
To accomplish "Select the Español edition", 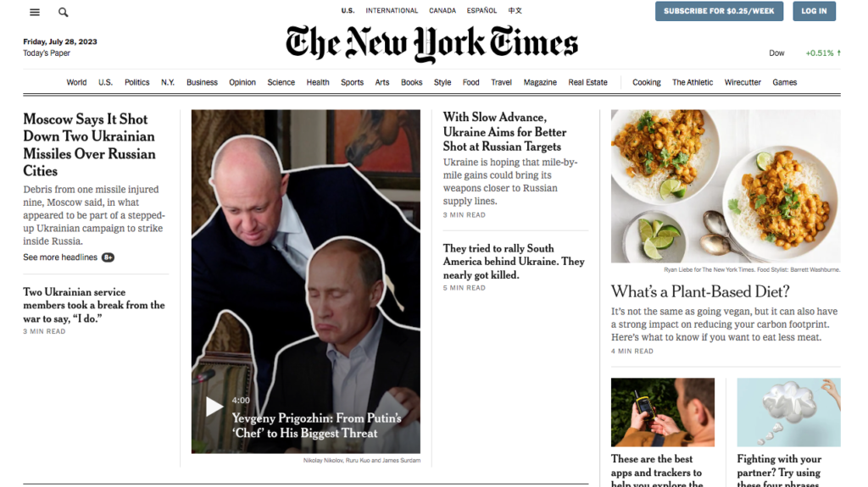I will click(481, 10).
